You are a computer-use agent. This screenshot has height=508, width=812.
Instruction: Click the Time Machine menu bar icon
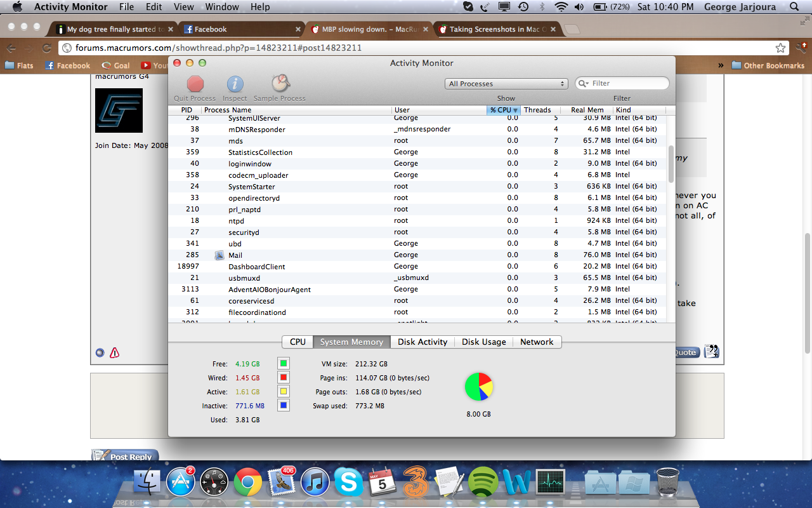[523, 7]
